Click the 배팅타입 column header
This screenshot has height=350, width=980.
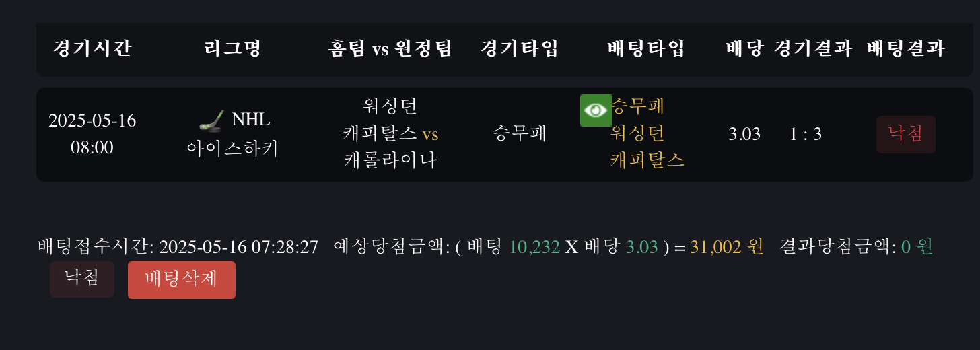[x=646, y=48]
